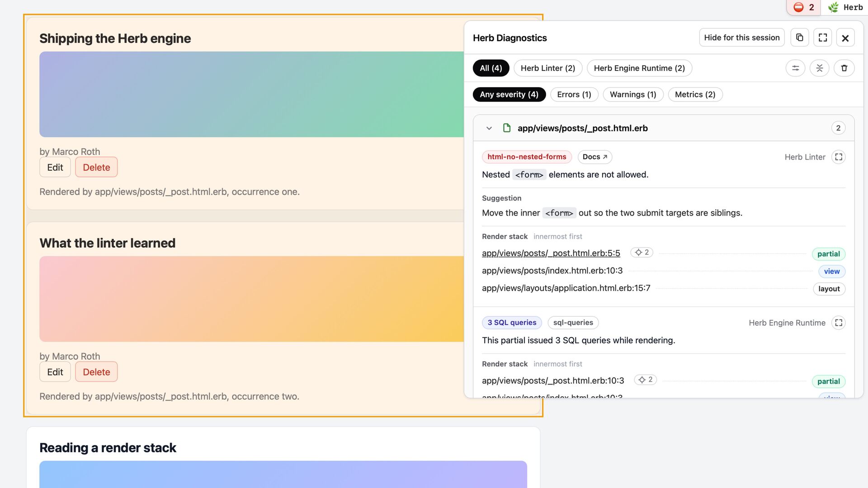Locate the 2 occurrences of _post.html.erb:5:5
The width and height of the screenshot is (868, 488).
point(642,253)
